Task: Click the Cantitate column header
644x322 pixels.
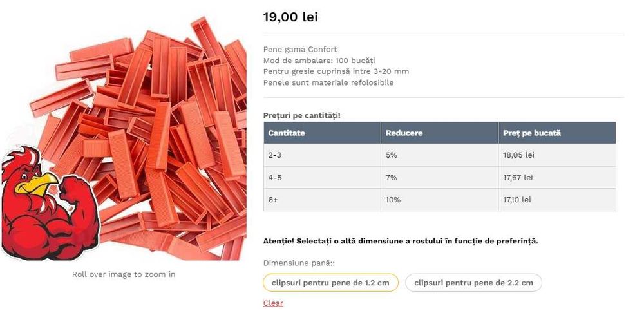Action: 287,133
